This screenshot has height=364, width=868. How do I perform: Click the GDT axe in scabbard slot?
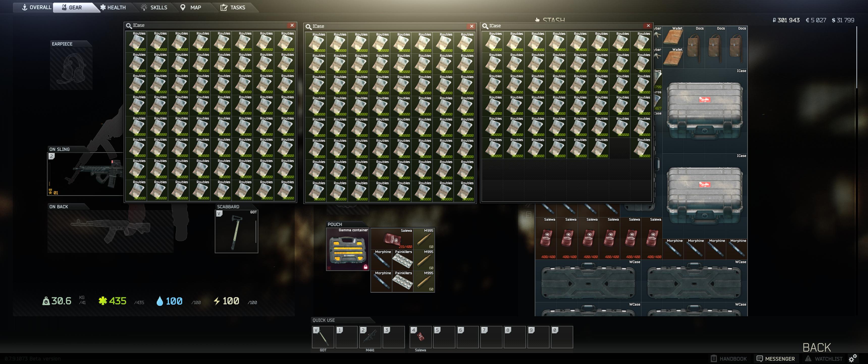click(236, 232)
